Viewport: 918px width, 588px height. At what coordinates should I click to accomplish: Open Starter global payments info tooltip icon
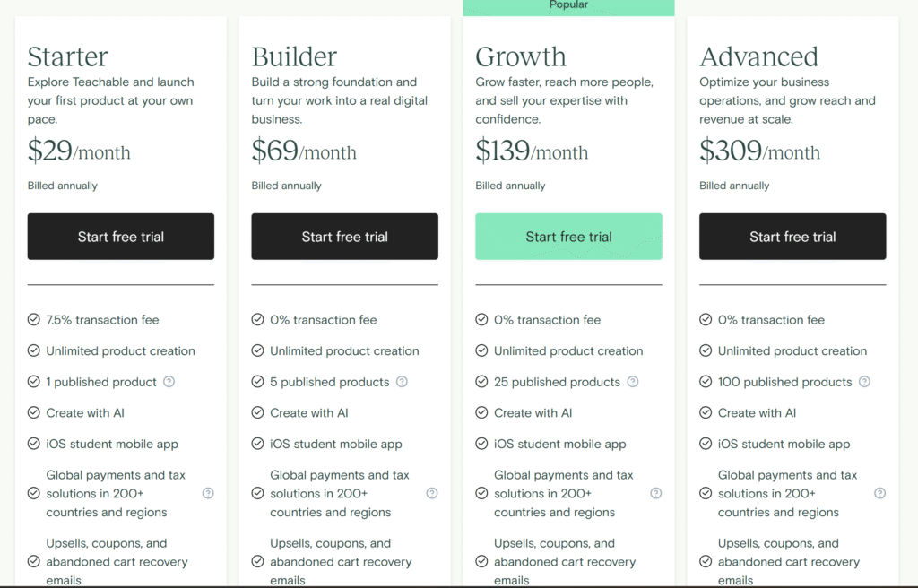coord(208,493)
